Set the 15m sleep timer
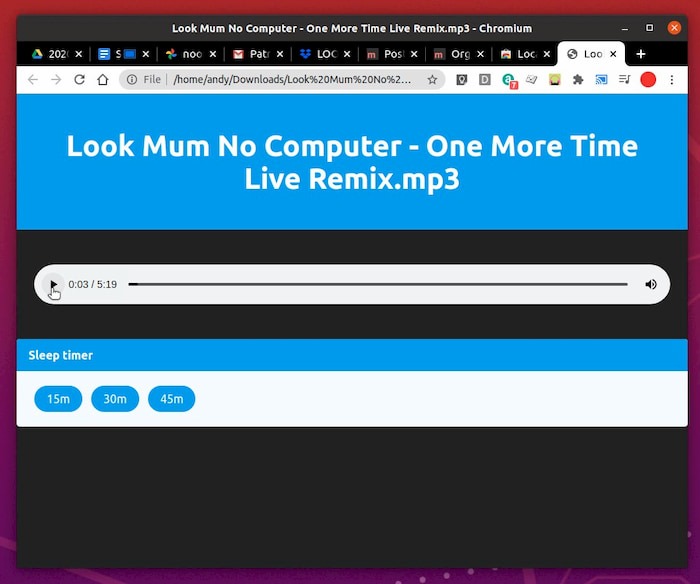 pyautogui.click(x=58, y=399)
